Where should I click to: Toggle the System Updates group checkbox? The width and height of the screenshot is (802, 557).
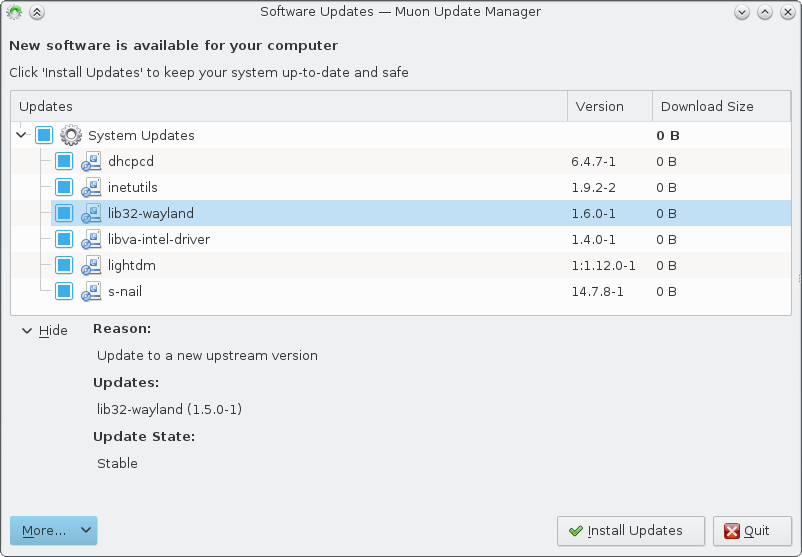coord(44,135)
